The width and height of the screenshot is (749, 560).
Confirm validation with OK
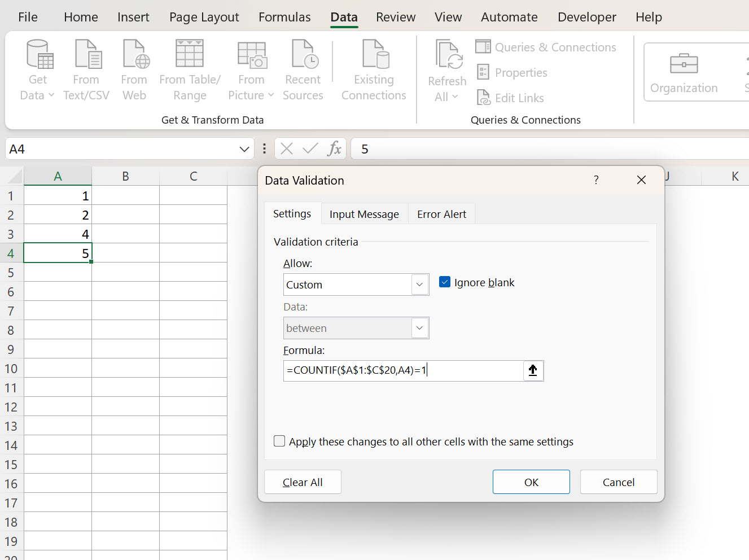tap(531, 482)
